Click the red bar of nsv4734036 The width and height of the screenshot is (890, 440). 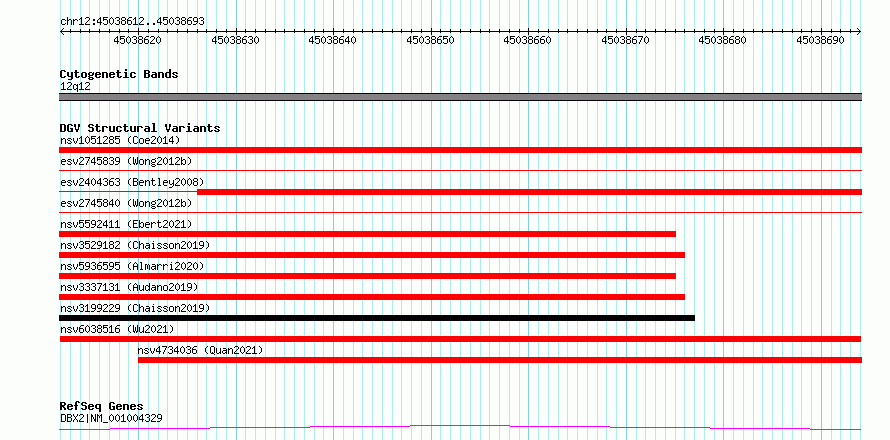coord(500,360)
